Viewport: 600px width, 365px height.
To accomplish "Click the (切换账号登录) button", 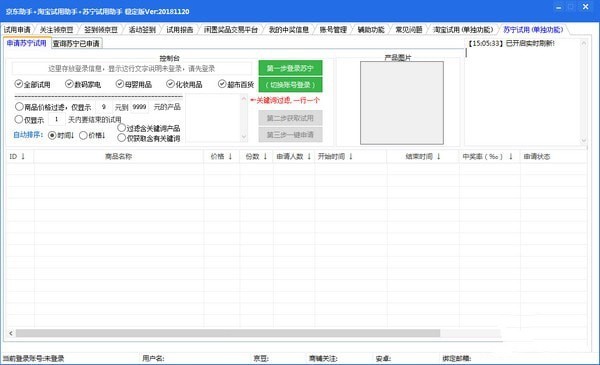I will click(290, 85).
